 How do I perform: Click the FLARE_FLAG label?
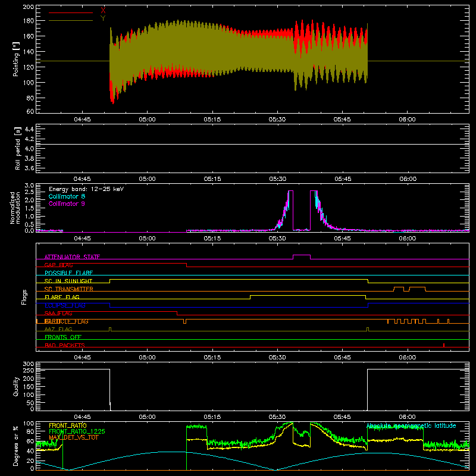(x=62, y=297)
